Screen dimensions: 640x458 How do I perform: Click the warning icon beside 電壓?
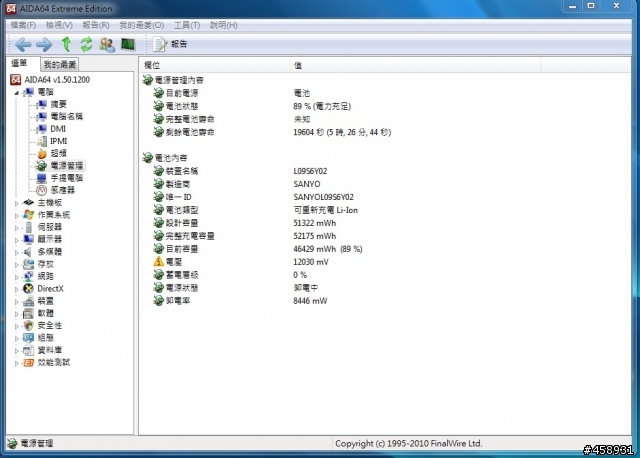click(x=158, y=262)
